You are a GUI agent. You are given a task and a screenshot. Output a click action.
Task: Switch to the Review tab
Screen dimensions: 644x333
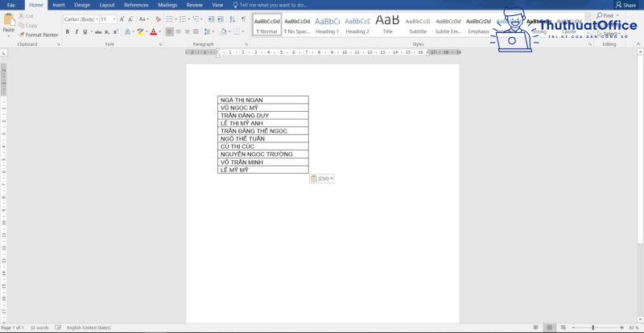click(194, 6)
